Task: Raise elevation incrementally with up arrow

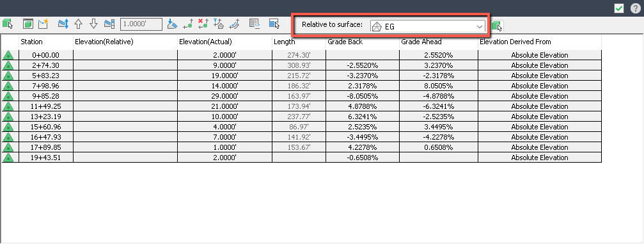Action: (79, 24)
